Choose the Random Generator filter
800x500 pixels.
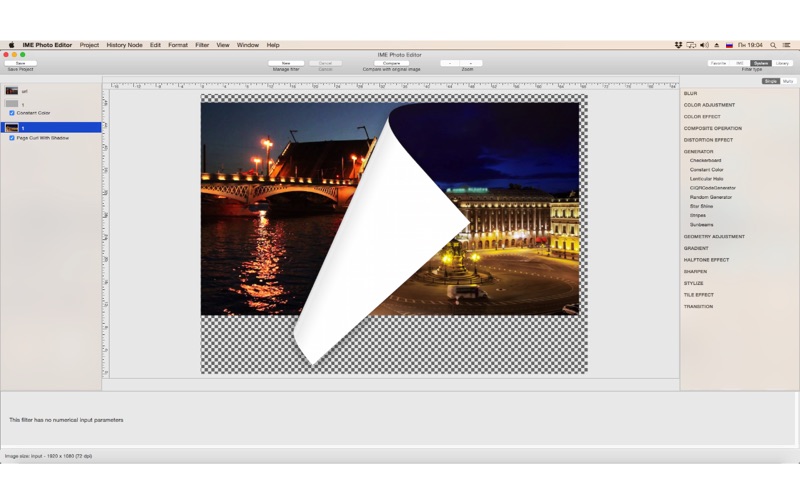(711, 197)
